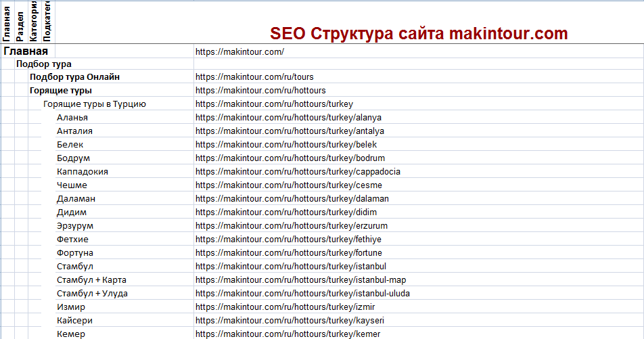The height and width of the screenshot is (339, 644).
Task: Select the rotated 'Главная' column header
Action: [7, 22]
